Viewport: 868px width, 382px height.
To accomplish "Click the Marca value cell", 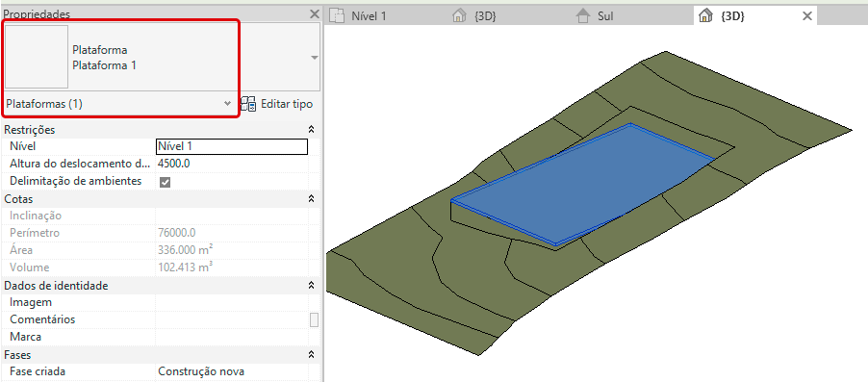I will (232, 337).
